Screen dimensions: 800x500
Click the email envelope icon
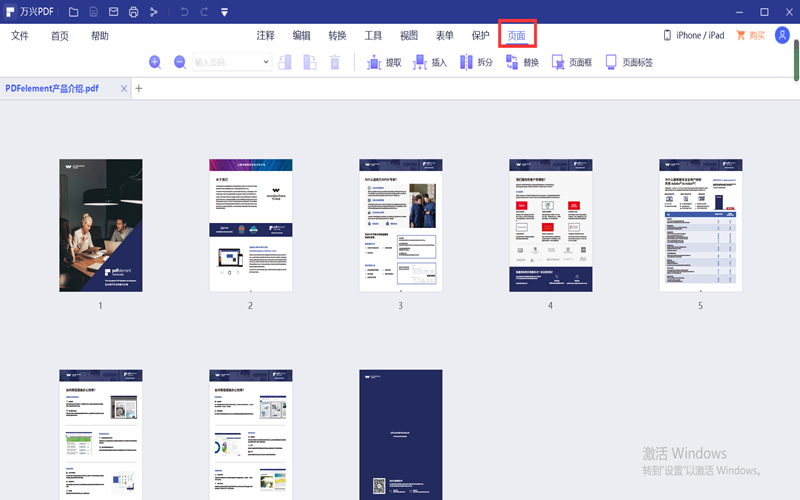(113, 12)
